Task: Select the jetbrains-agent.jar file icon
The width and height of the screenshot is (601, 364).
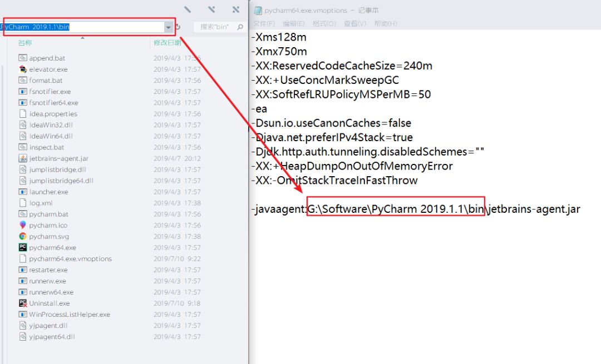Action: tap(23, 158)
